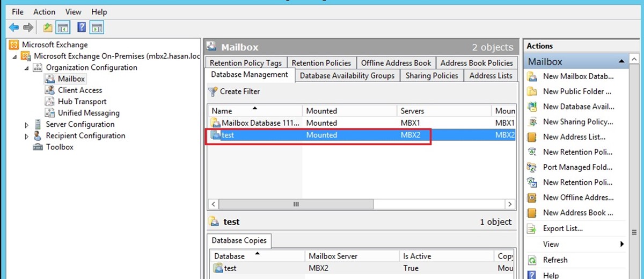644x279 pixels.
Task: Collapse the Organization Configuration tree node
Action: pos(26,68)
